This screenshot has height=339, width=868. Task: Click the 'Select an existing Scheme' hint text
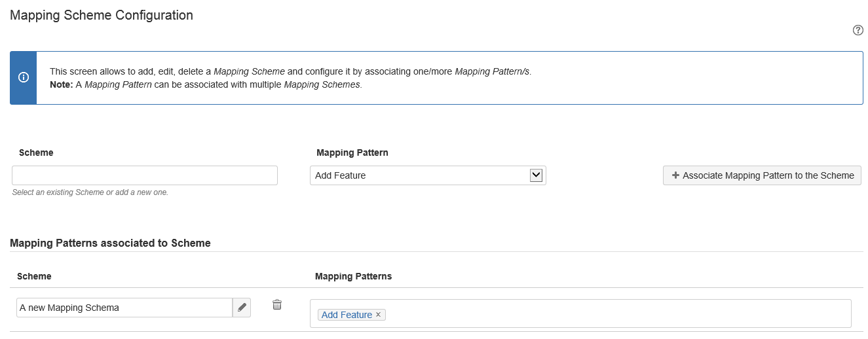(90, 192)
